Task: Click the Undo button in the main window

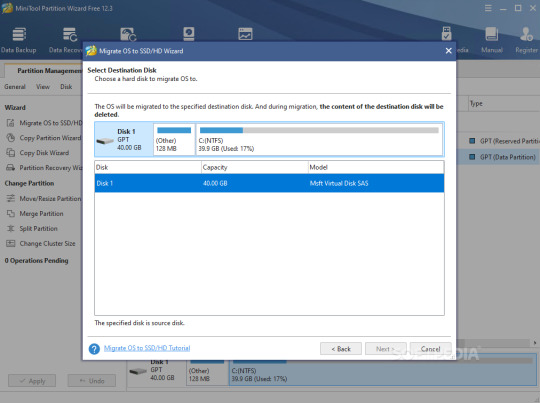Action: 92,381
